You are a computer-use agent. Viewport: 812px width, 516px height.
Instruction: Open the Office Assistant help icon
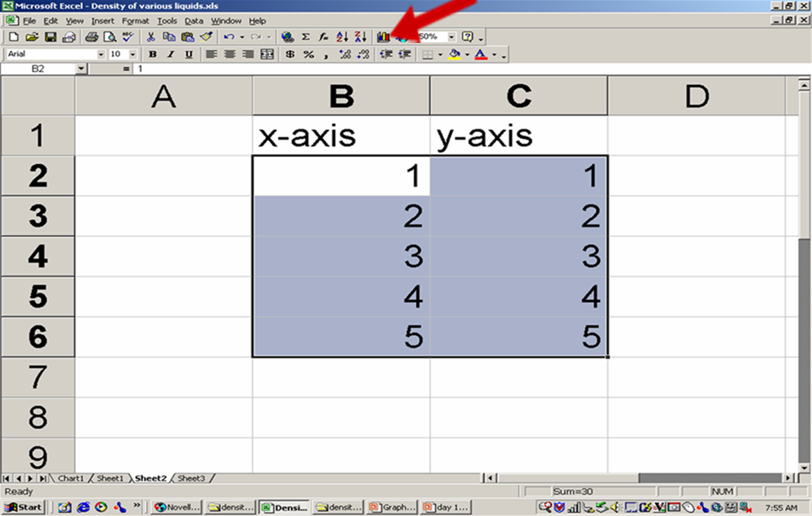click(467, 37)
